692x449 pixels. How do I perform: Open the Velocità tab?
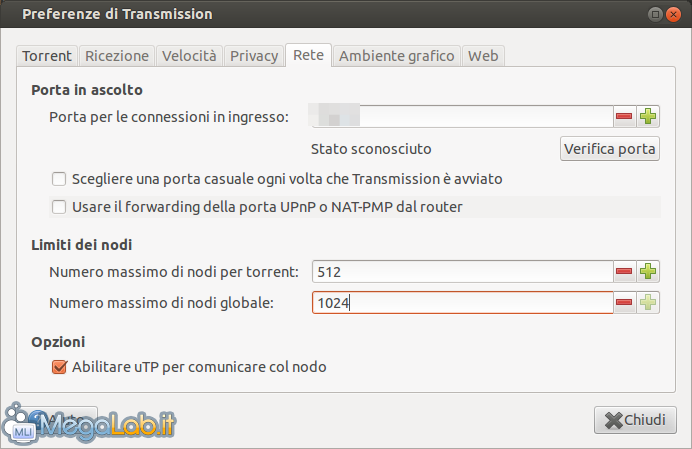[x=189, y=56]
